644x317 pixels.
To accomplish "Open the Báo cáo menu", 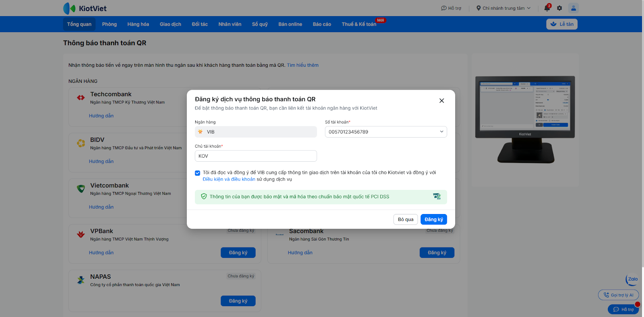I will pos(322,24).
